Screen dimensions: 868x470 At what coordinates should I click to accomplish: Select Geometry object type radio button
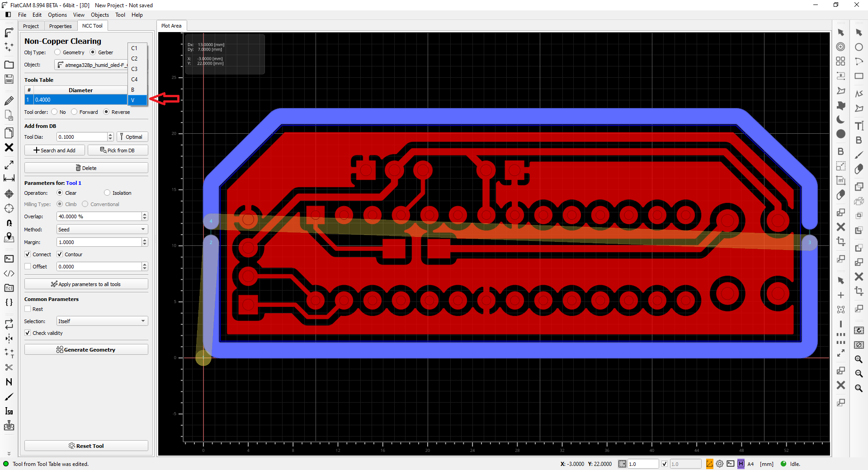tap(57, 52)
